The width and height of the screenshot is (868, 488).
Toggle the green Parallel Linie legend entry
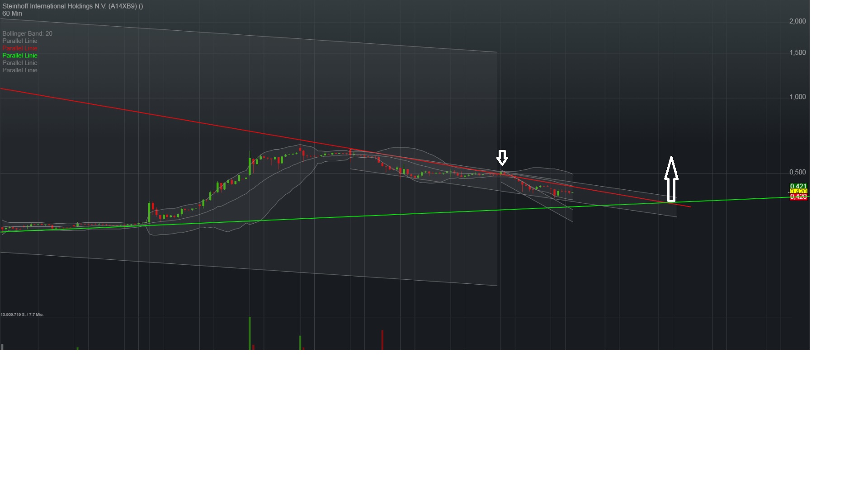coord(20,55)
